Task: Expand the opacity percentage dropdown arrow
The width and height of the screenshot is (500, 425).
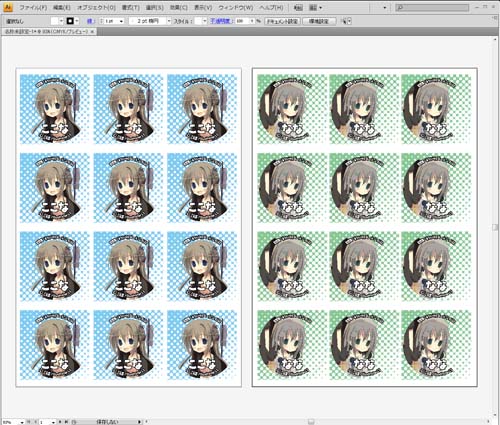Action: click(x=252, y=21)
